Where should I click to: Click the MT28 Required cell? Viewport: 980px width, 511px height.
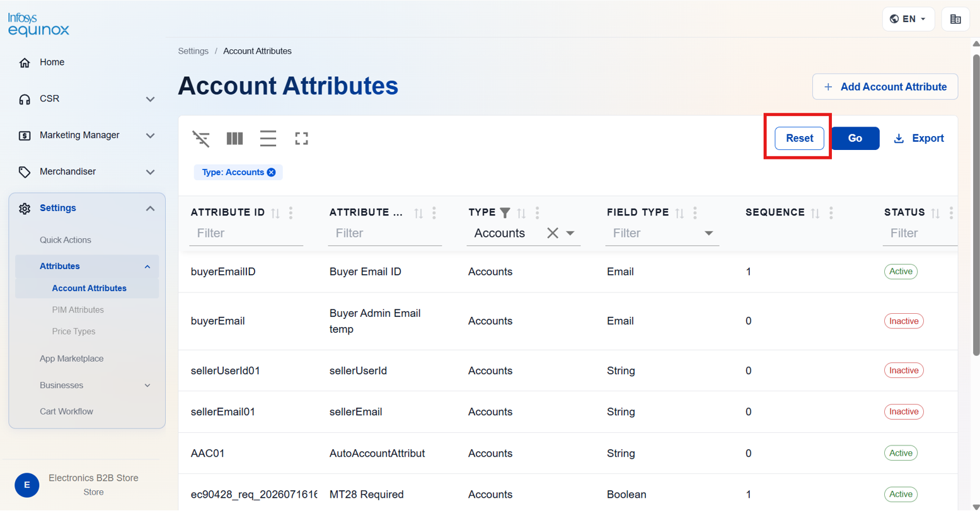(366, 495)
